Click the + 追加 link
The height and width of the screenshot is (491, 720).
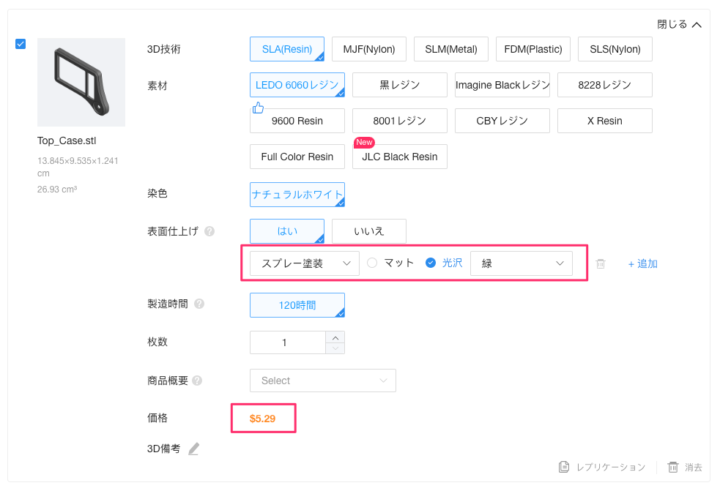pyautogui.click(x=642, y=264)
